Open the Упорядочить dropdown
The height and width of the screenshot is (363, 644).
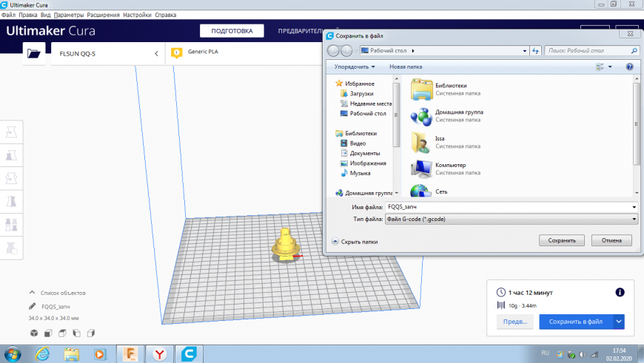click(355, 67)
